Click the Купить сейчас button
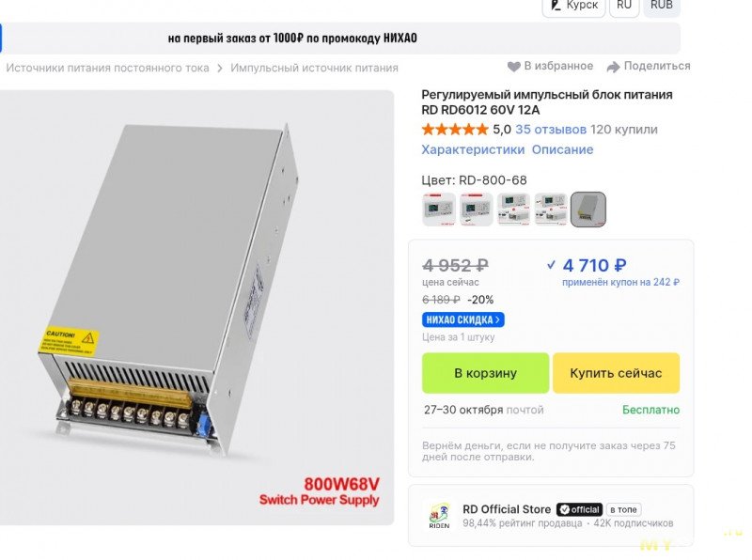The width and height of the screenshot is (752, 560). click(616, 373)
